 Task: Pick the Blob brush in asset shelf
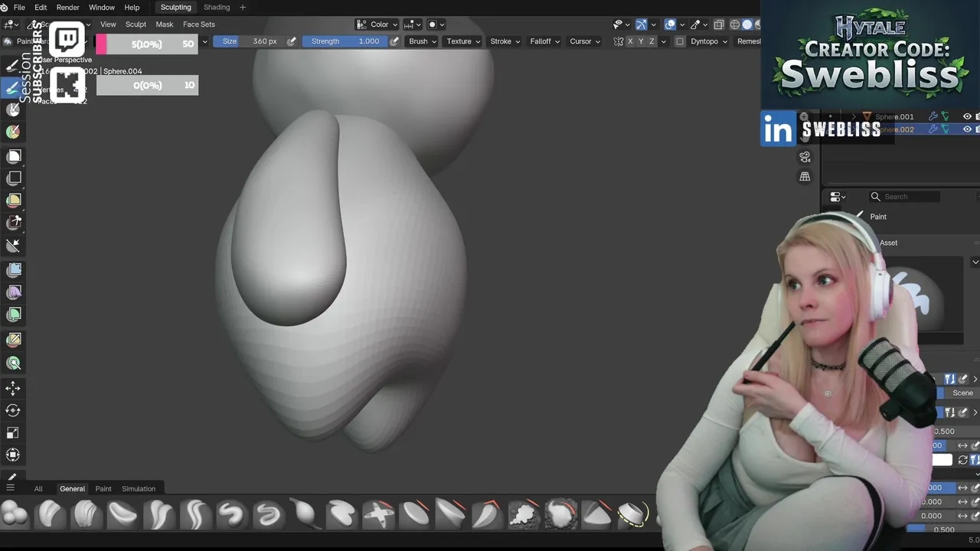[x=14, y=514]
